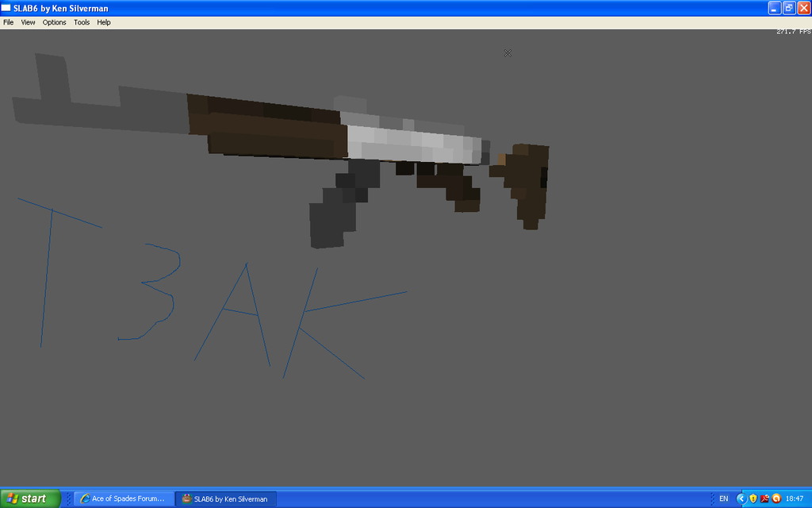Show hidden system tray icons
812x508 pixels.
741,499
